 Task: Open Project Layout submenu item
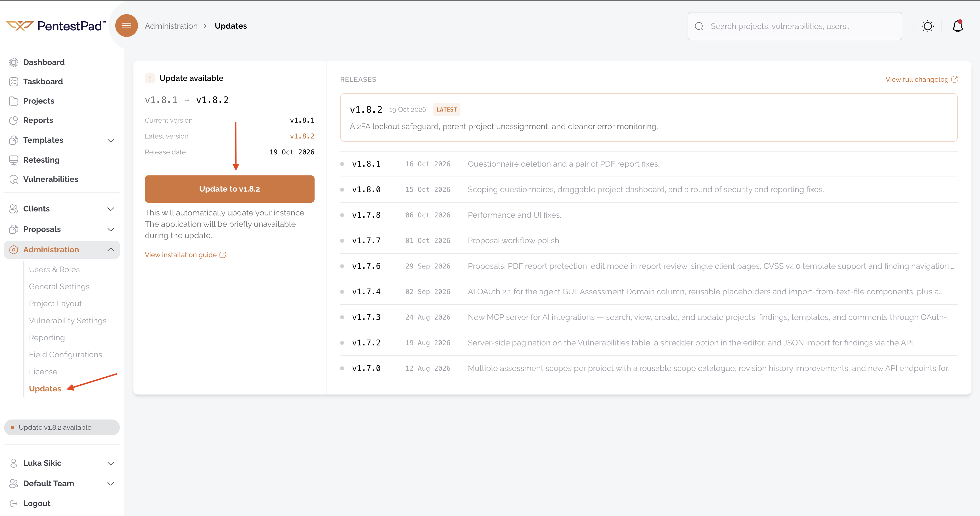point(56,304)
